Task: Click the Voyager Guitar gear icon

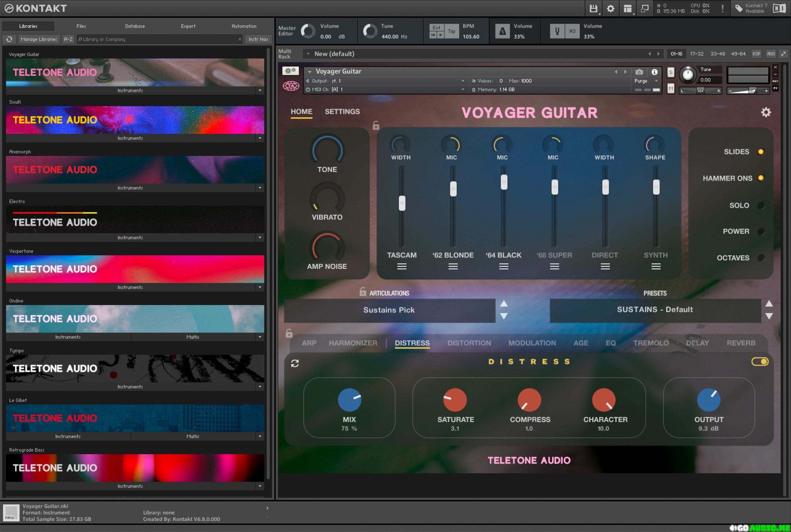Action: pos(766,112)
